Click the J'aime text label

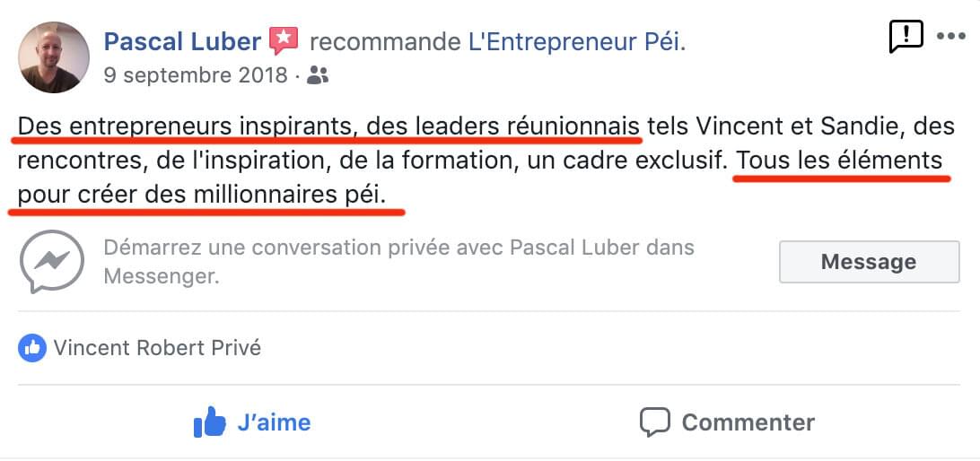pos(274,422)
